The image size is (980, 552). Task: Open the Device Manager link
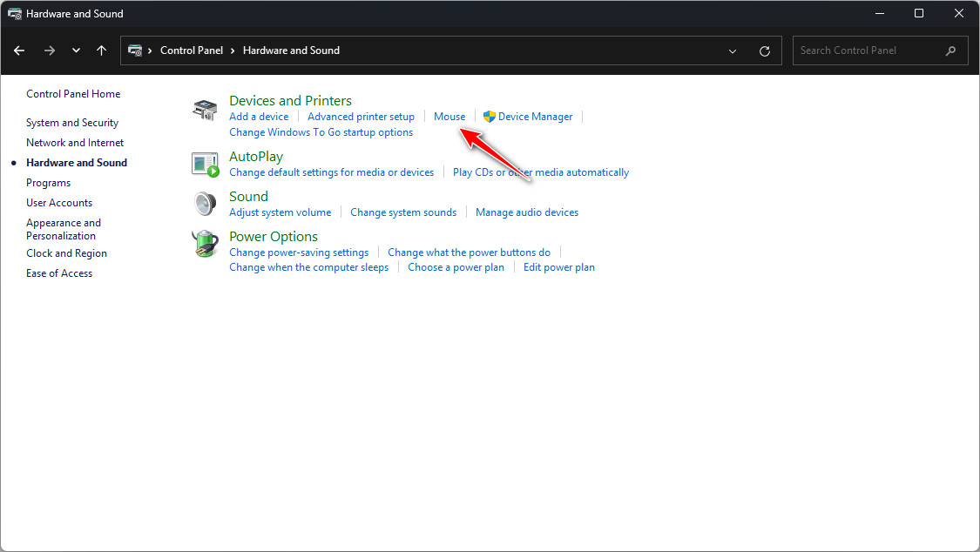coord(535,117)
